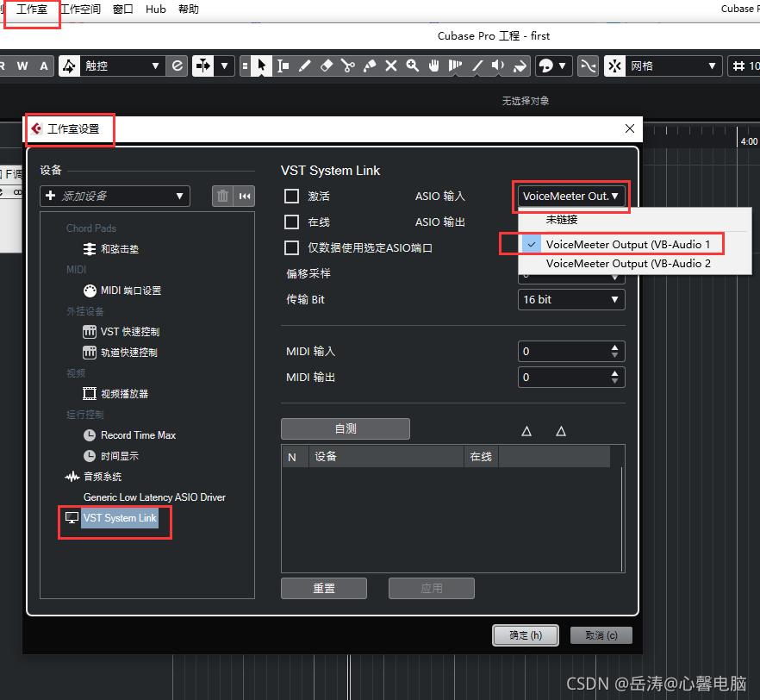Select the Range Selection tool
This screenshot has height=700, width=760.
tap(283, 66)
